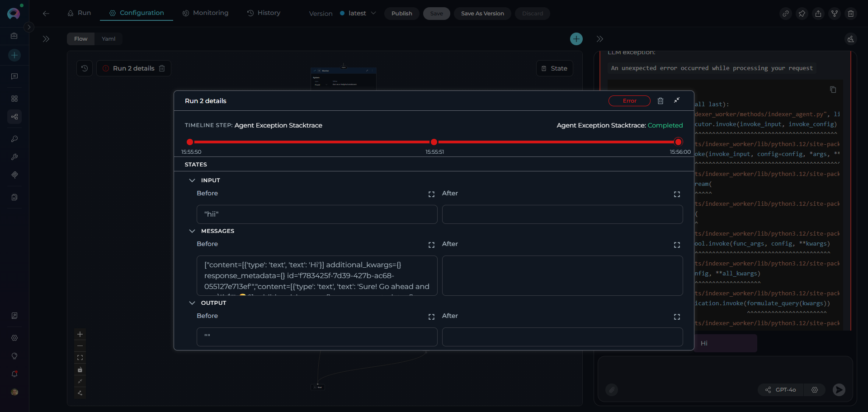868x412 pixels.
Task: Switch to the History tab
Action: (264, 13)
